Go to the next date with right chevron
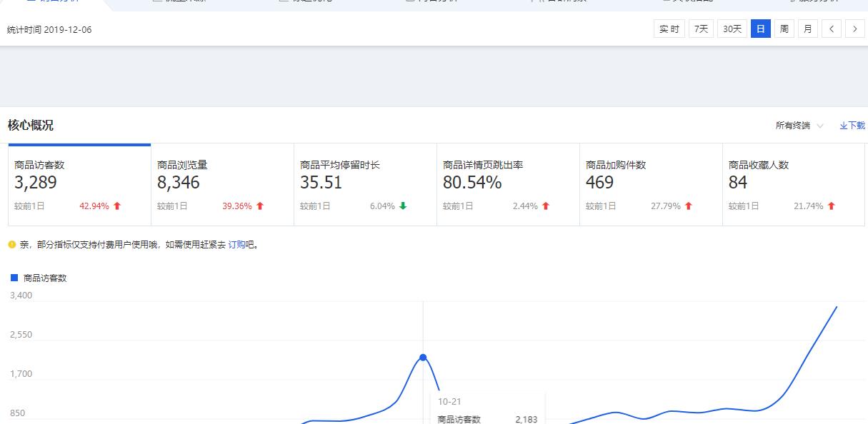Viewport: 868px width, 424px height. click(x=855, y=29)
